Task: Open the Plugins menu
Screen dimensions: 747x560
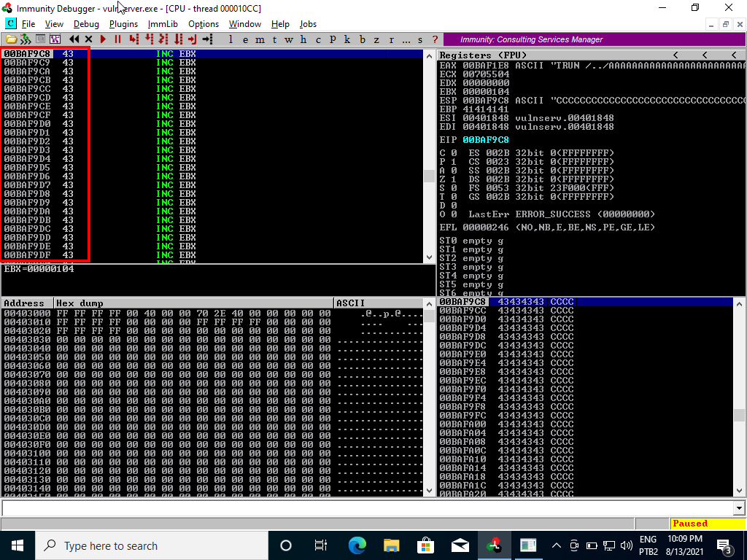Action: point(123,24)
